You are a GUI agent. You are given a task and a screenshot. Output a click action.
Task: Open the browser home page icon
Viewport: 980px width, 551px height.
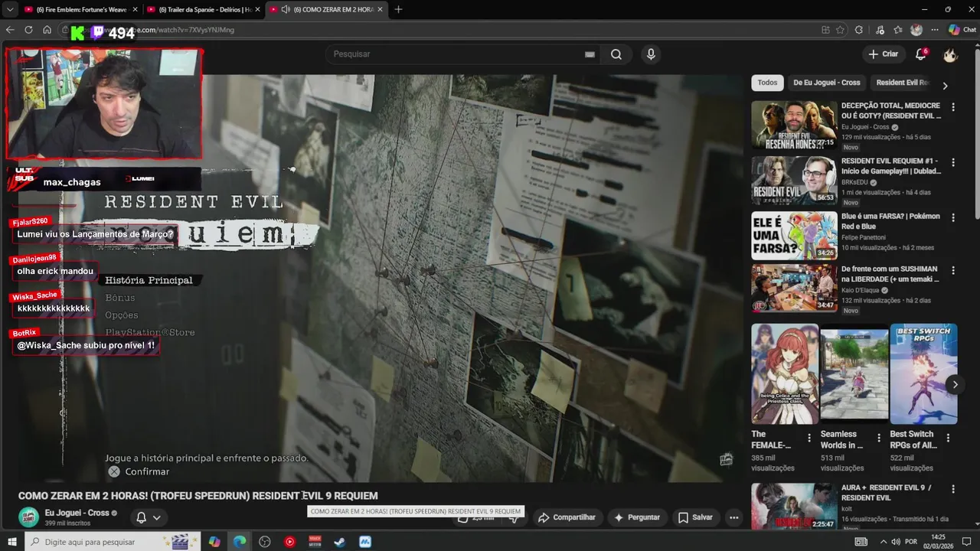47,30
